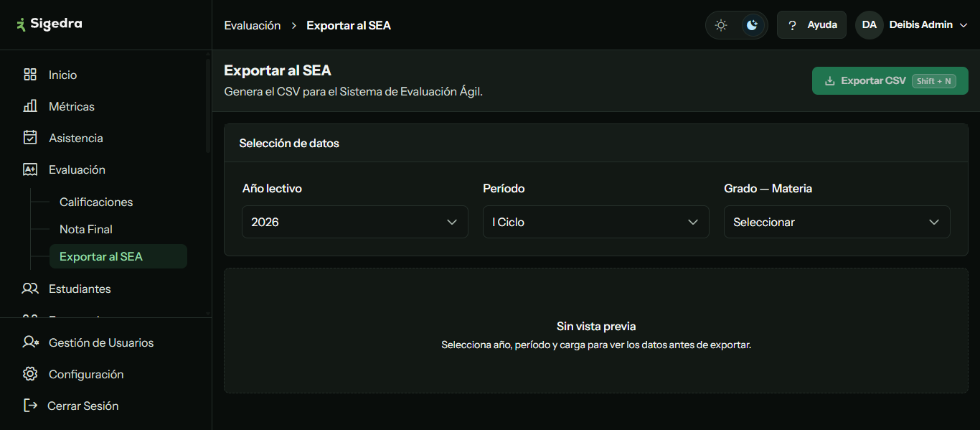The image size is (980, 430).
Task: Click the Shift + N shortcut badge
Action: [x=934, y=81]
